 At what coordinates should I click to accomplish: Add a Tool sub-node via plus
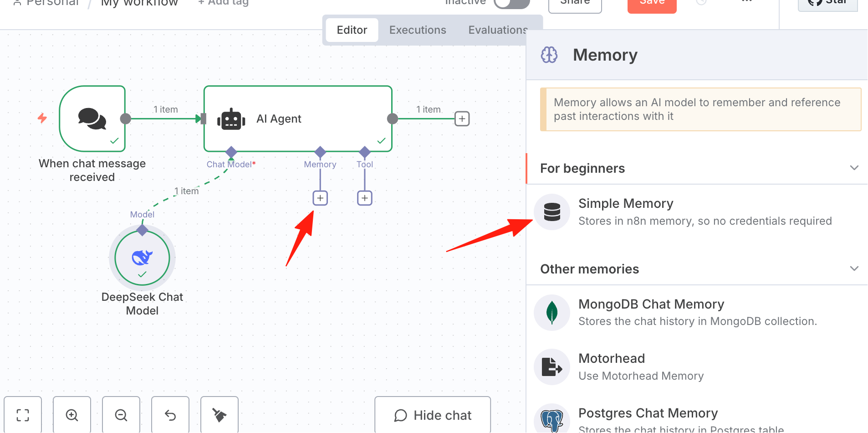coord(365,198)
